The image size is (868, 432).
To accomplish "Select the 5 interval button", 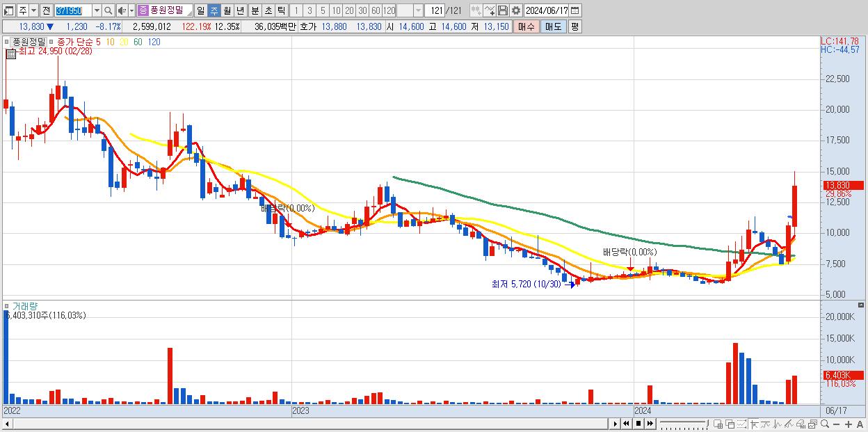I will pos(323,11).
